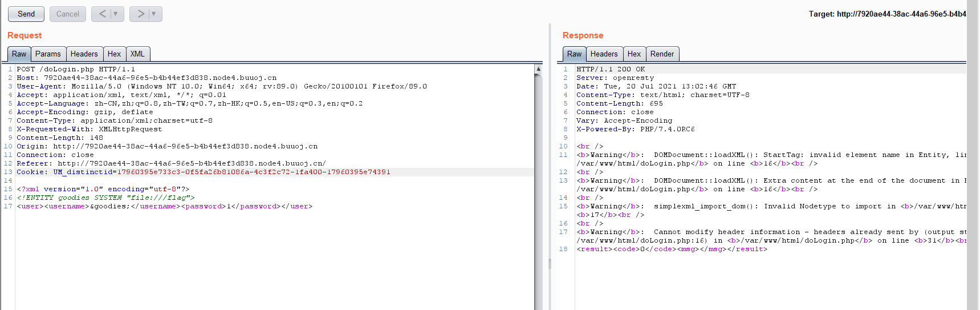Image resolution: width=980 pixels, height=310 pixels.
Task: Click the Host header line in request
Action: click(147, 78)
